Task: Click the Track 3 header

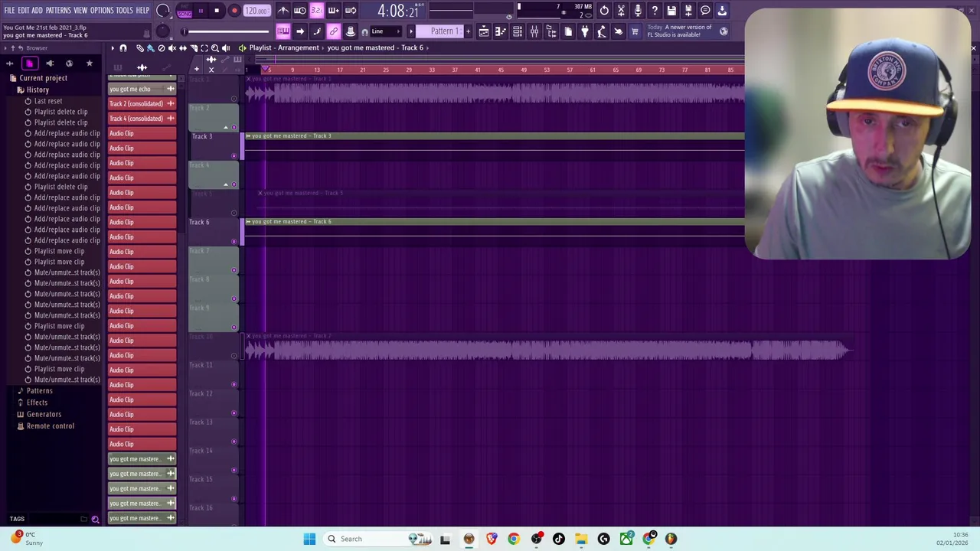Action: 214,146
